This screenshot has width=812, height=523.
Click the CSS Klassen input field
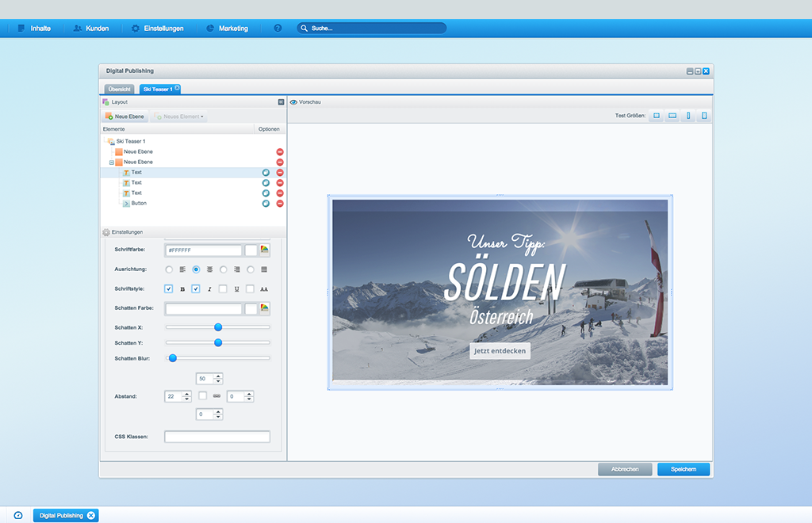click(x=217, y=437)
